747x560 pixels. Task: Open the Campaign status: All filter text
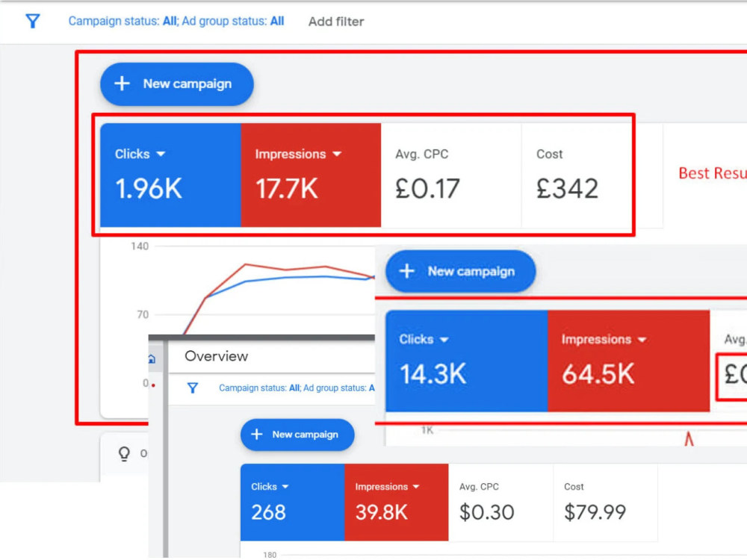click(176, 21)
